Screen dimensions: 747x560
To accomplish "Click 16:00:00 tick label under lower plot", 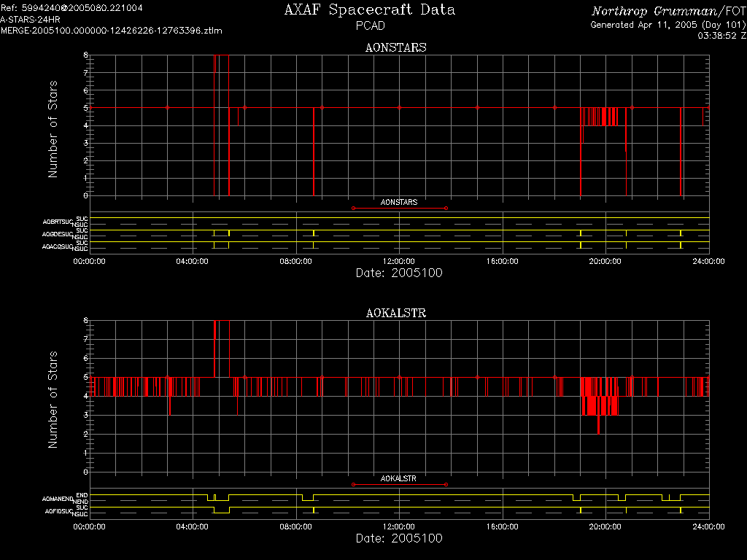I will [502, 526].
